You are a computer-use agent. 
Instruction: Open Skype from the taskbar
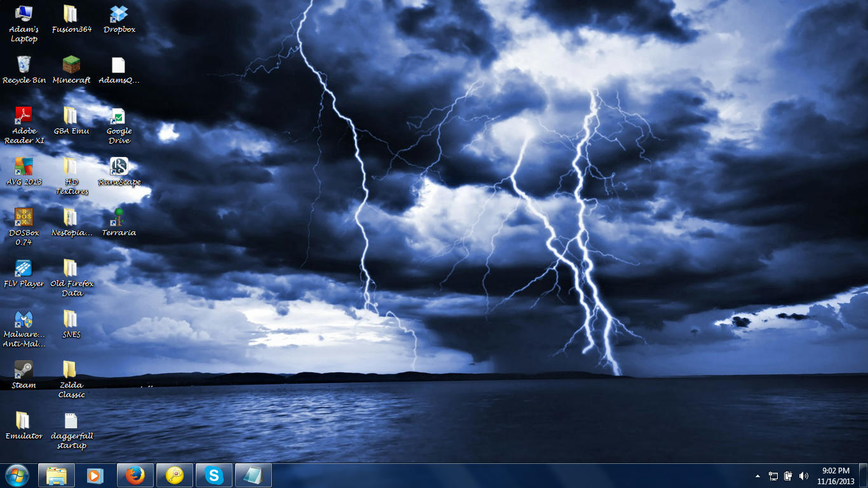point(214,475)
